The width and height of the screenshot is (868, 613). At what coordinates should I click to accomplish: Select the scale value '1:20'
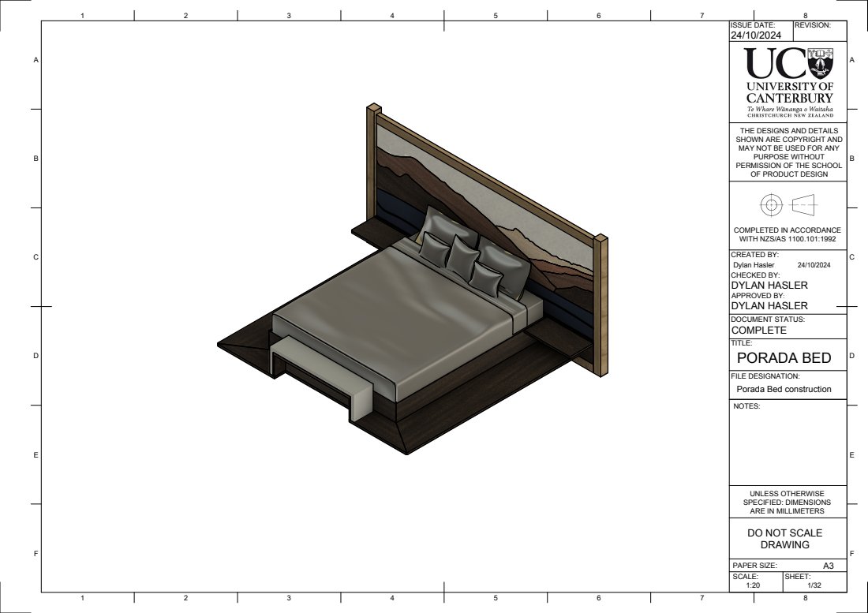click(753, 585)
